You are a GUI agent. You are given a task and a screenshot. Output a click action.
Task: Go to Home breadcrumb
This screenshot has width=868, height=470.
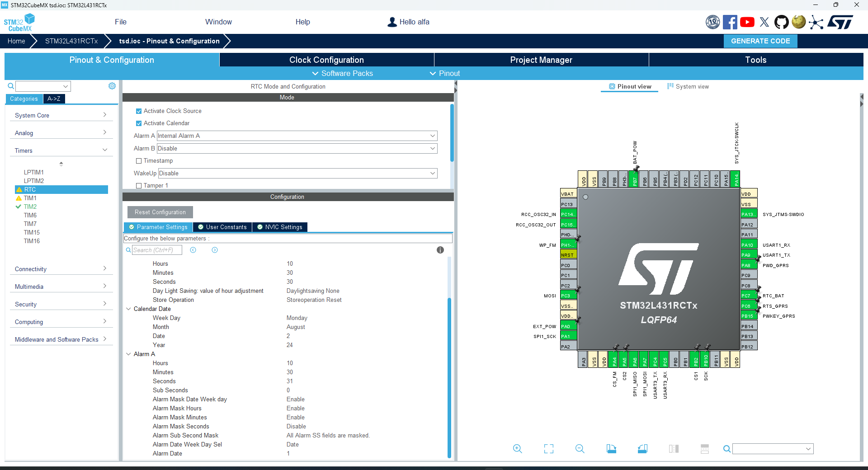tap(16, 41)
